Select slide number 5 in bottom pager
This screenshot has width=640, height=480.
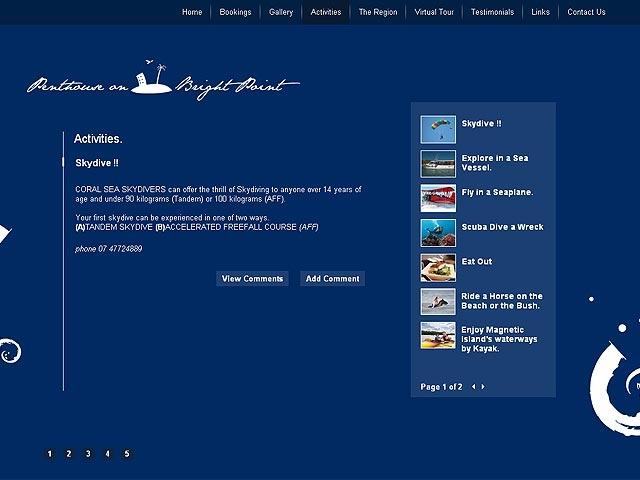coord(127,454)
